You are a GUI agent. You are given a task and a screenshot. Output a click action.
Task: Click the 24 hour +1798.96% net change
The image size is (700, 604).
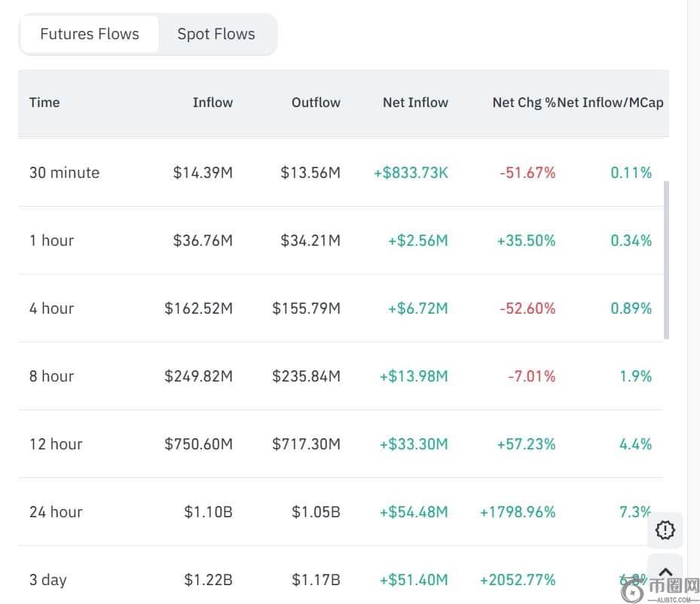tap(518, 512)
